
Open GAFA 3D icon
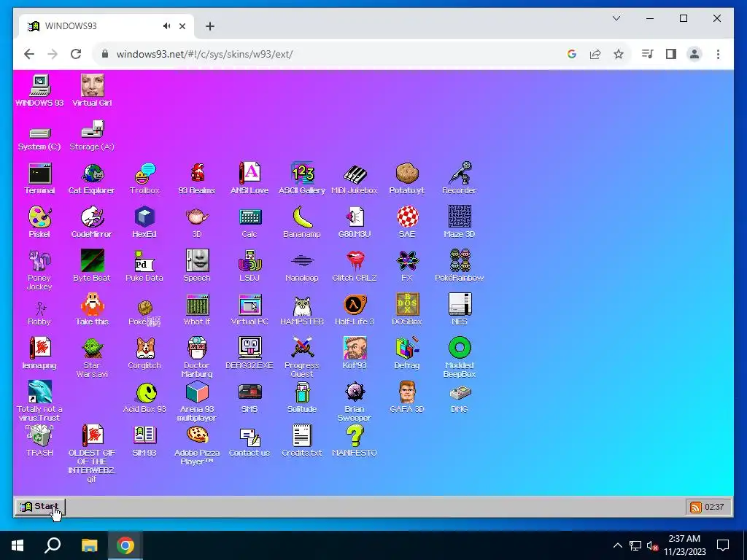(407, 392)
